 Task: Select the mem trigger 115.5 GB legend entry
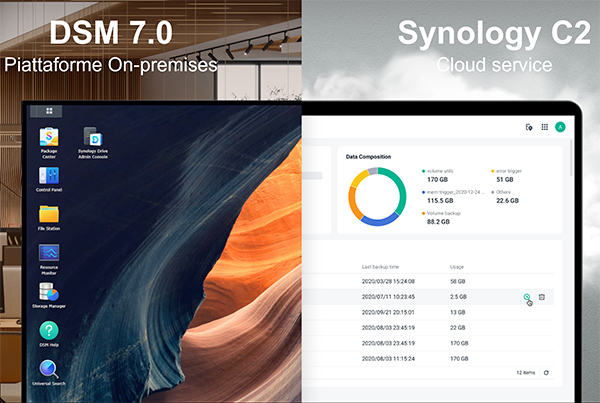(453, 196)
